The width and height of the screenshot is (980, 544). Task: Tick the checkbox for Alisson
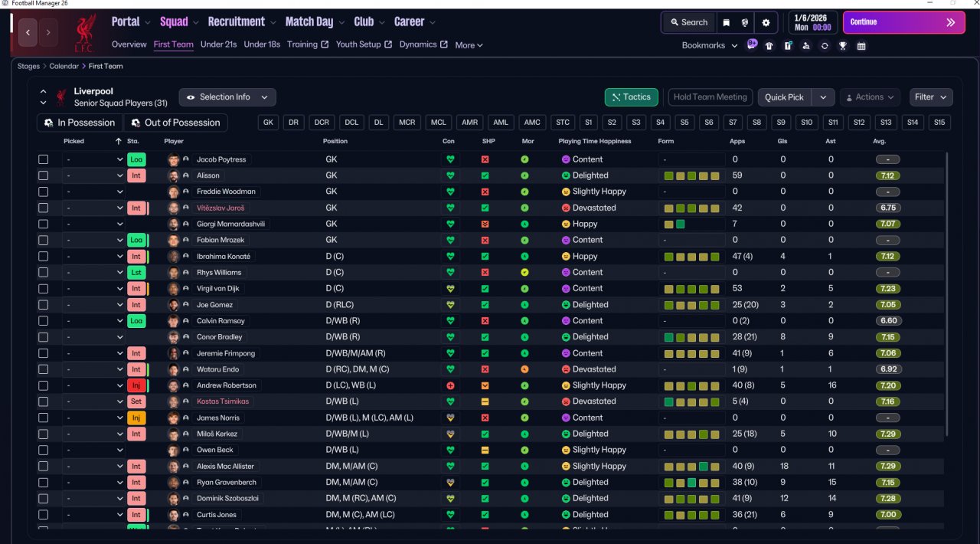44,175
